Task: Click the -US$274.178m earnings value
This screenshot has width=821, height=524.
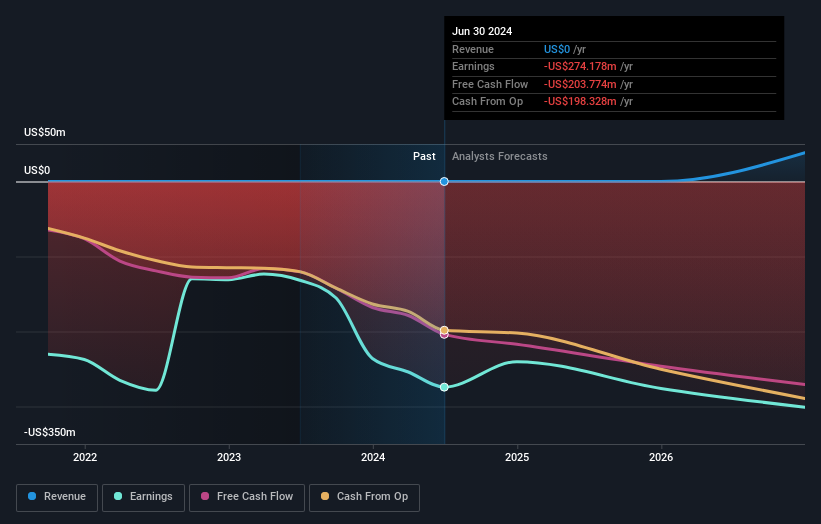Action: point(580,66)
